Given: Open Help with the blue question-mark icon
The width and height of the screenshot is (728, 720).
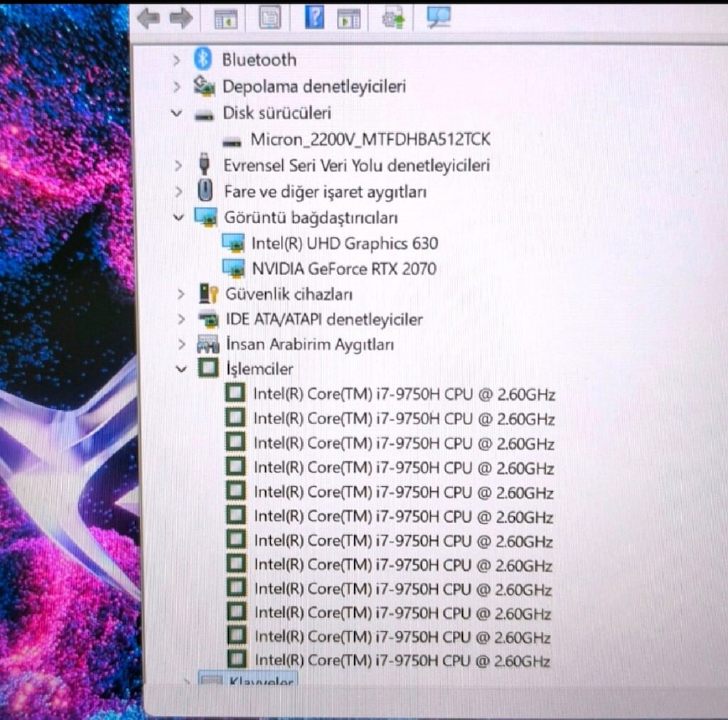Looking at the screenshot, I should (x=314, y=18).
